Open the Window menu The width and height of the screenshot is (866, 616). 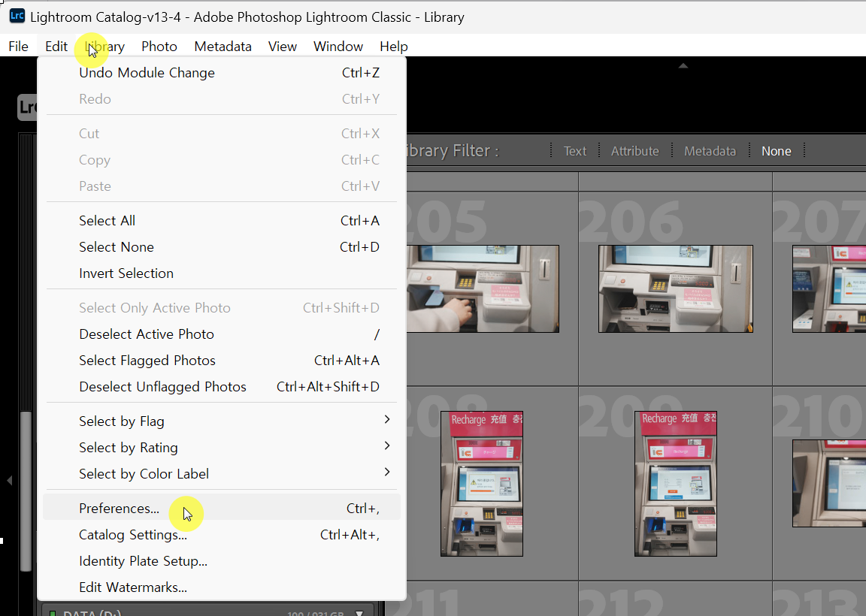(338, 47)
